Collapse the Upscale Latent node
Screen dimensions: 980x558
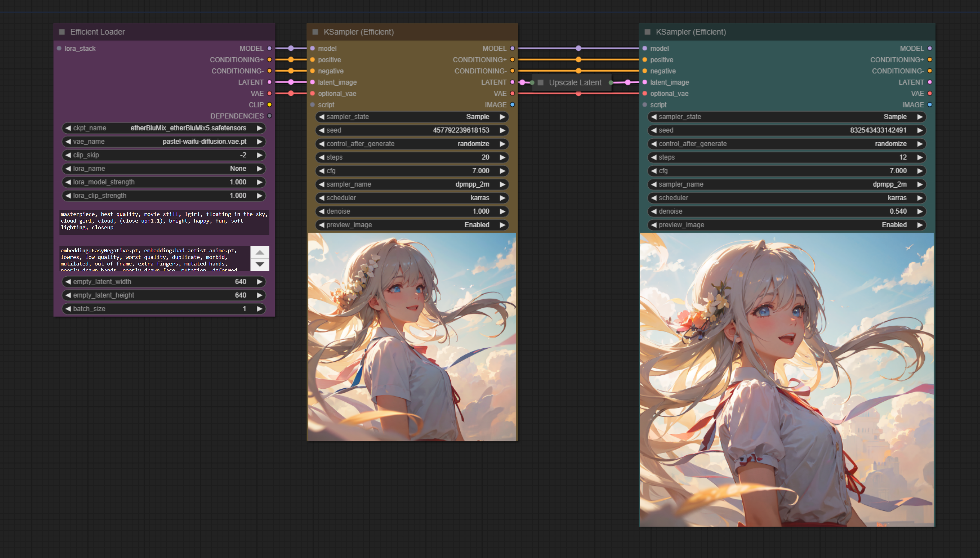coord(540,82)
